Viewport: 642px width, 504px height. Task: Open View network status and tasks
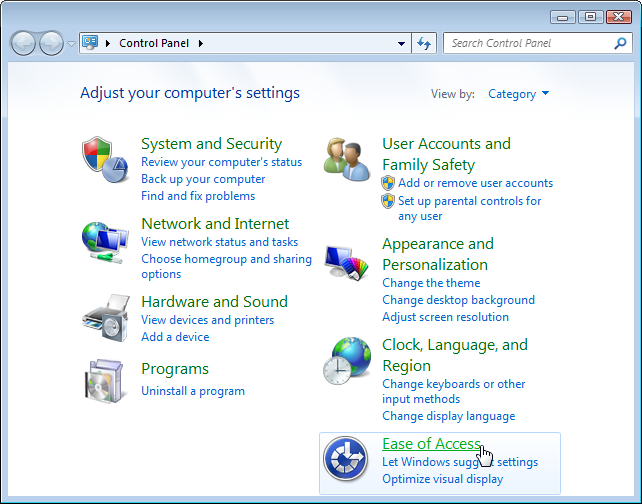(219, 242)
